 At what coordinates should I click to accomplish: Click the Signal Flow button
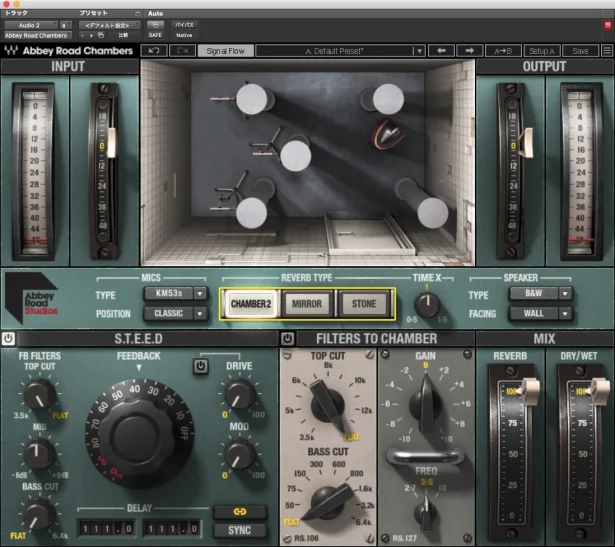click(x=226, y=51)
